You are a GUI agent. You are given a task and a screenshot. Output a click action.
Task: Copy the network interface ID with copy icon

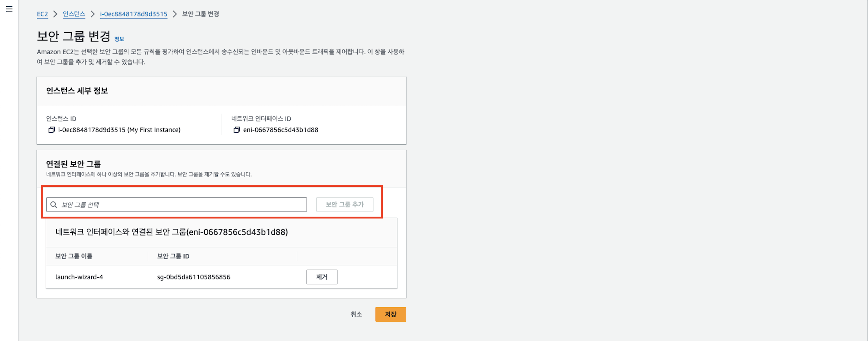coord(237,130)
